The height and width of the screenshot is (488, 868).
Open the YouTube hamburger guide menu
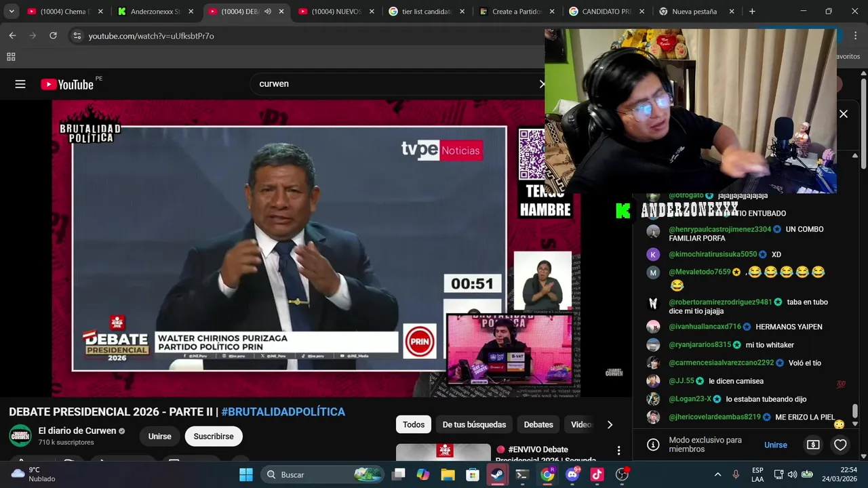(x=20, y=84)
